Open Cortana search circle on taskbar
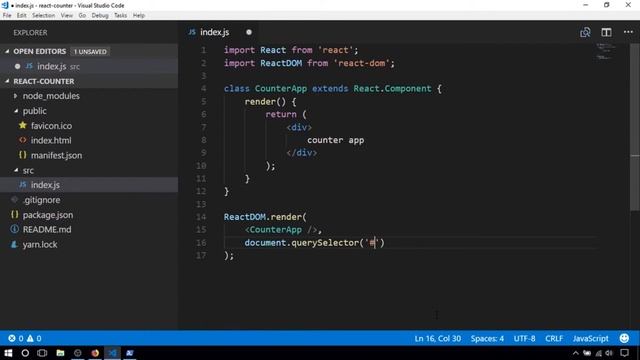 tap(25, 353)
